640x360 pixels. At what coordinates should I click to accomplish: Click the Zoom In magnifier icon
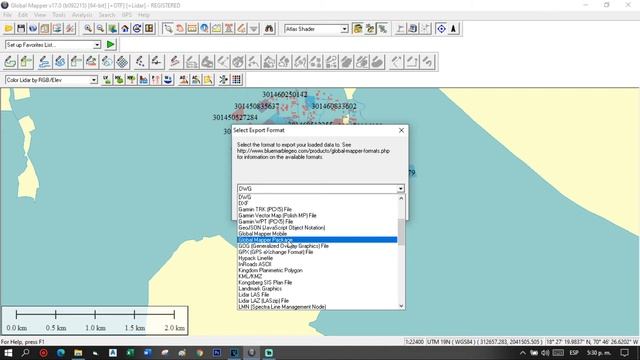click(x=88, y=29)
